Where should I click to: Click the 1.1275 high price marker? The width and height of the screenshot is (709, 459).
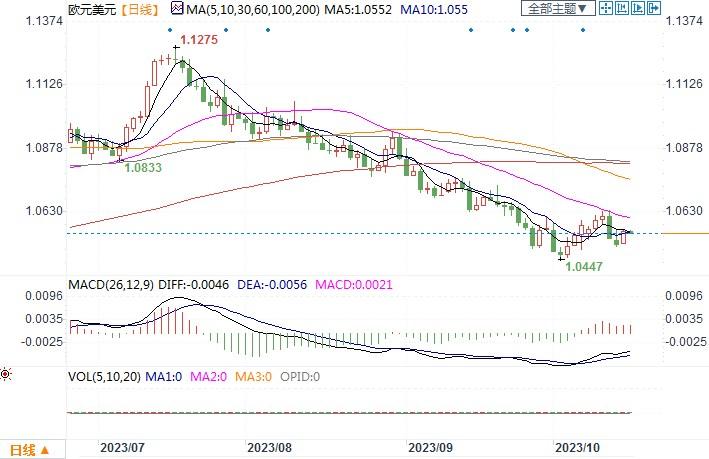[x=199, y=40]
